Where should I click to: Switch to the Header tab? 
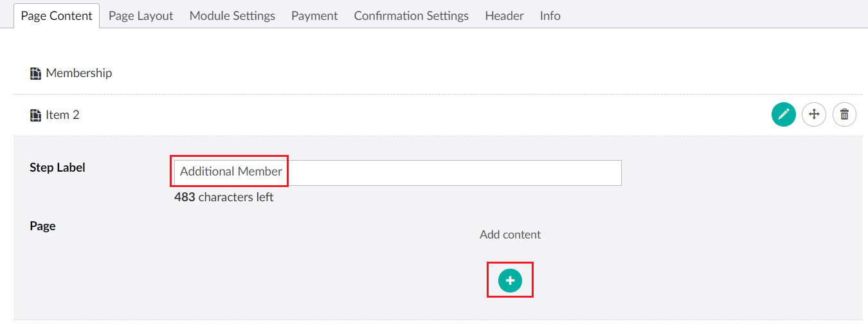[x=504, y=16]
